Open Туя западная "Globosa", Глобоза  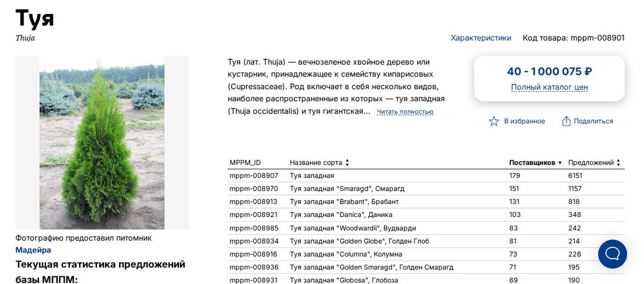pyautogui.click(x=344, y=280)
